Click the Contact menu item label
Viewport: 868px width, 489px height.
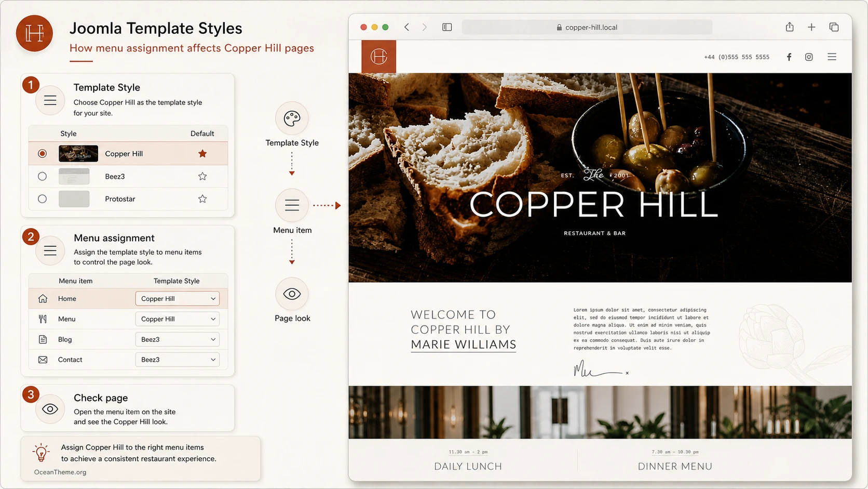(70, 360)
